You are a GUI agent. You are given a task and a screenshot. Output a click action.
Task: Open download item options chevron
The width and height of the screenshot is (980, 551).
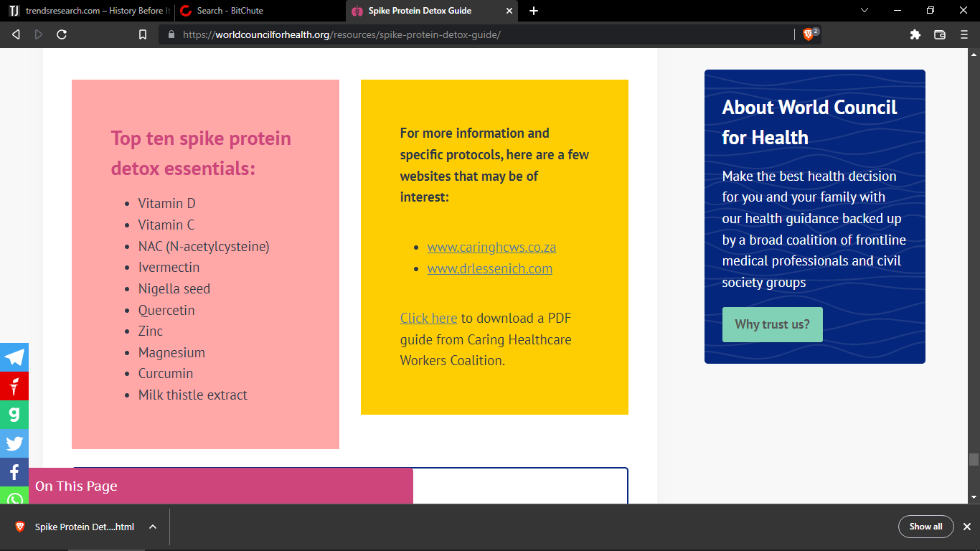(153, 527)
